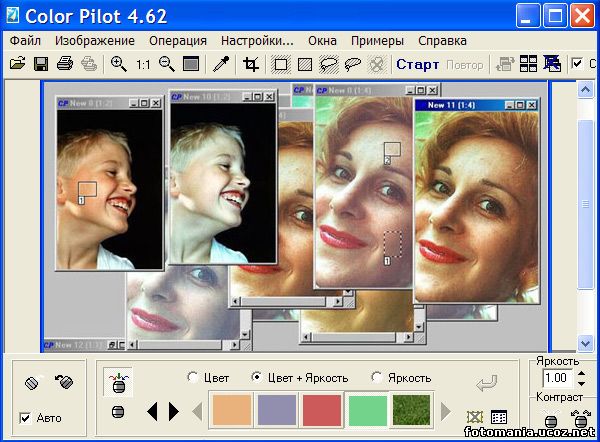Image resolution: width=600 pixels, height=442 pixels.
Task: Open the table grid icon near swatches
Action: click(x=499, y=417)
